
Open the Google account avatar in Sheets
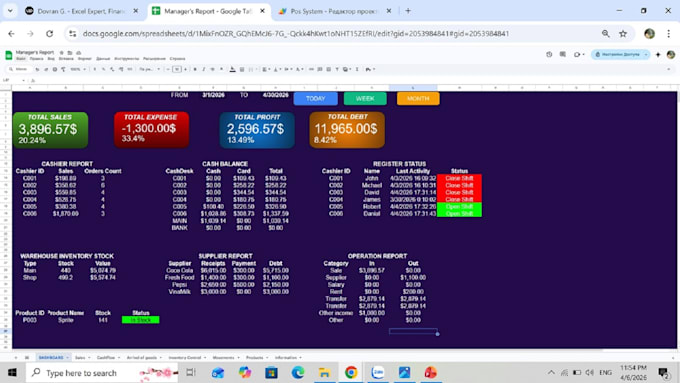[671, 54]
